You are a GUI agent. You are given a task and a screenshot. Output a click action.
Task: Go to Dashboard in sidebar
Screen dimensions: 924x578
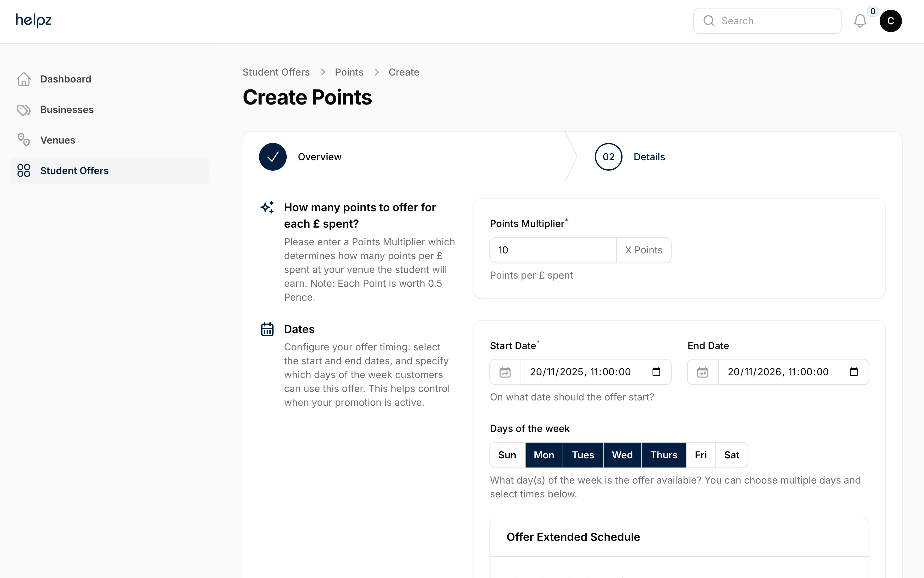point(109,79)
